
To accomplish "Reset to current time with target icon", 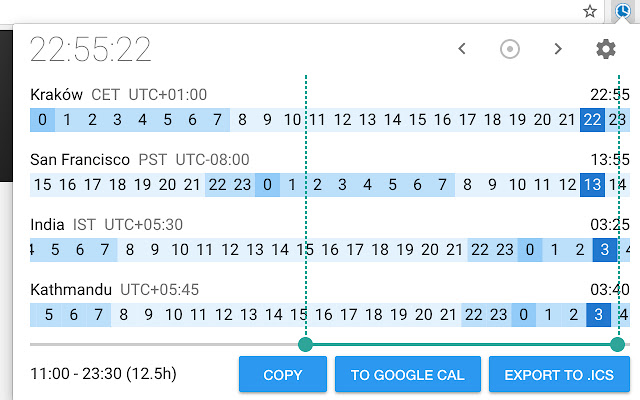I will [510, 49].
